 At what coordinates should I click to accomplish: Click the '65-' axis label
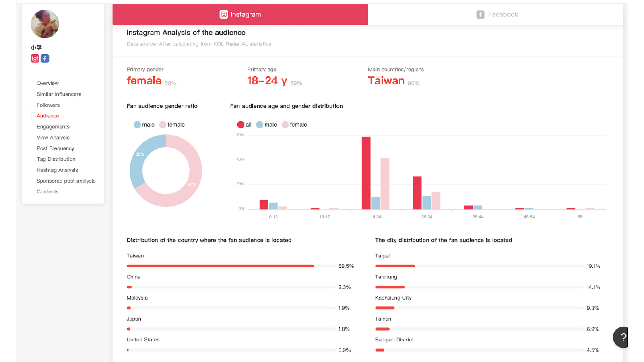[580, 217]
